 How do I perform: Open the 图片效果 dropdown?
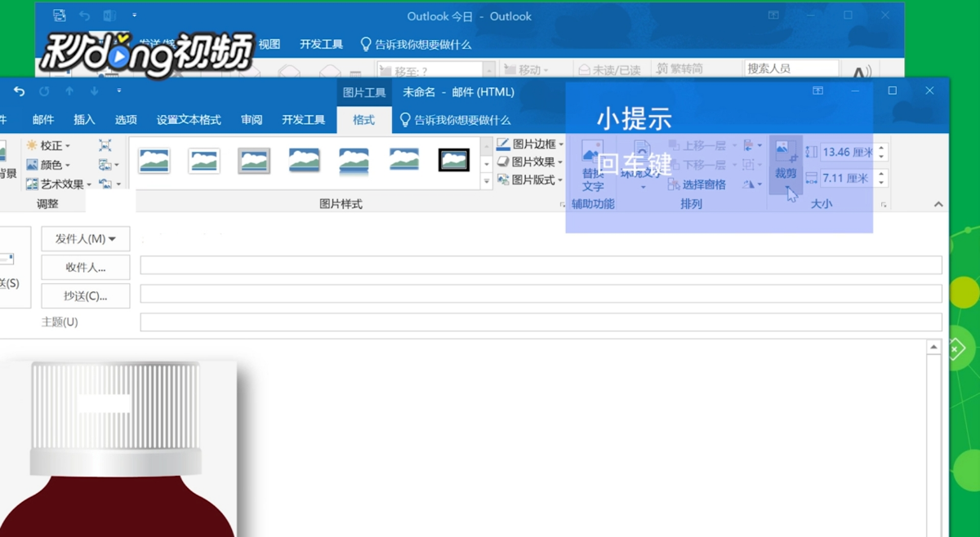[530, 162]
